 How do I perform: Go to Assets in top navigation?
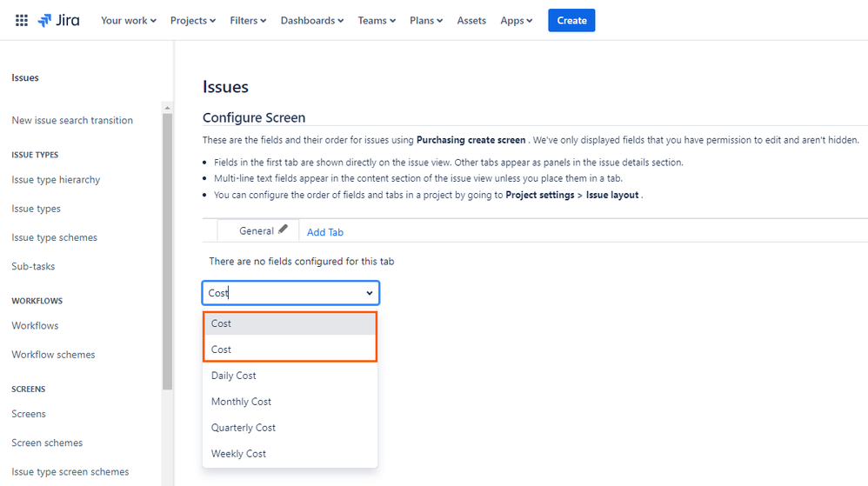(x=471, y=21)
